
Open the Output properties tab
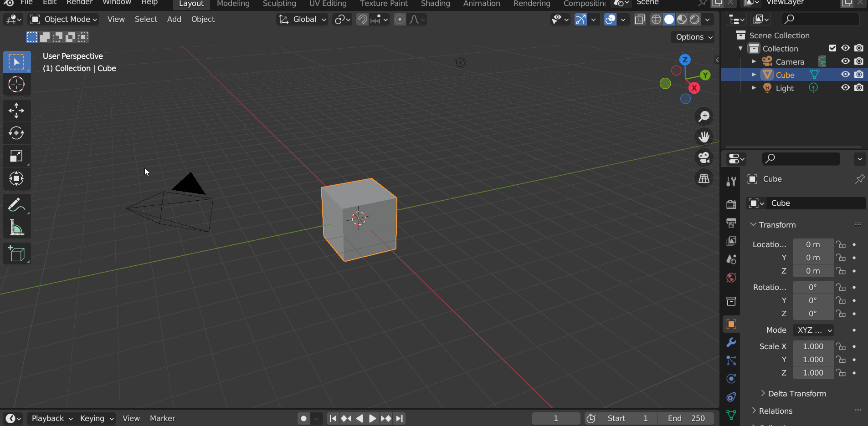coord(731,223)
